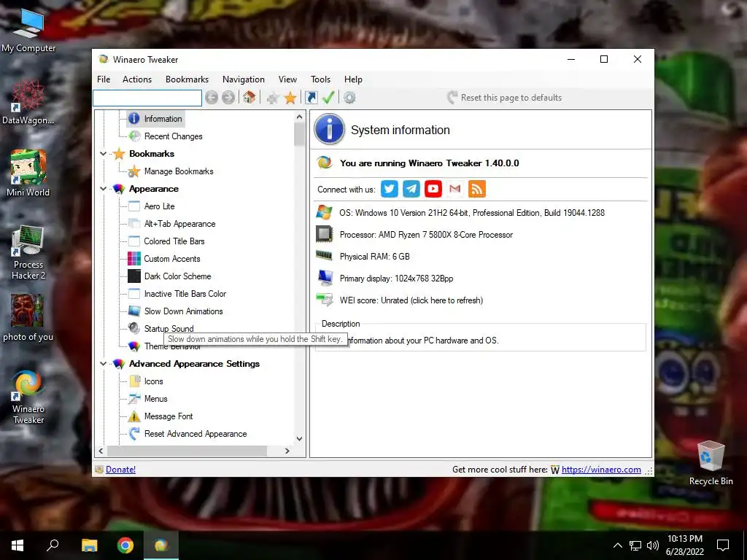747x560 pixels.
Task: Select Manage Bookmarks in the tree
Action: click(179, 171)
